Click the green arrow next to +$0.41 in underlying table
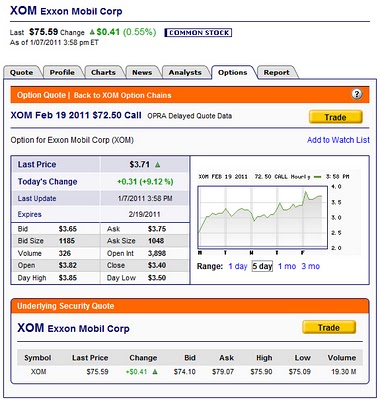 (x=155, y=372)
